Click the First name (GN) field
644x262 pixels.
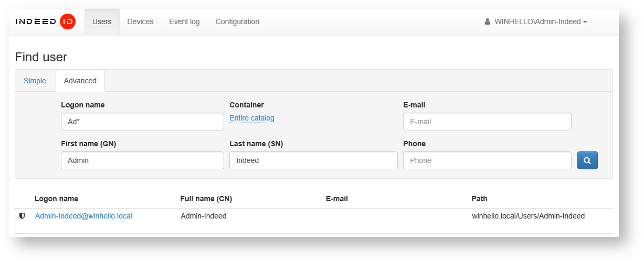[x=142, y=160]
